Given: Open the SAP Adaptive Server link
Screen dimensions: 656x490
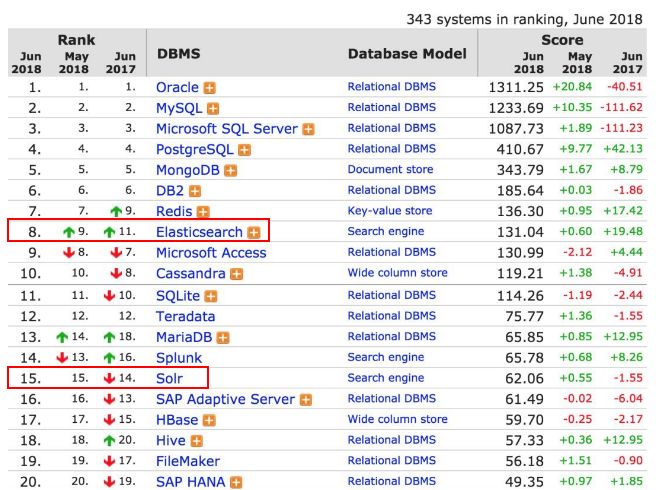Looking at the screenshot, I should (226, 399).
